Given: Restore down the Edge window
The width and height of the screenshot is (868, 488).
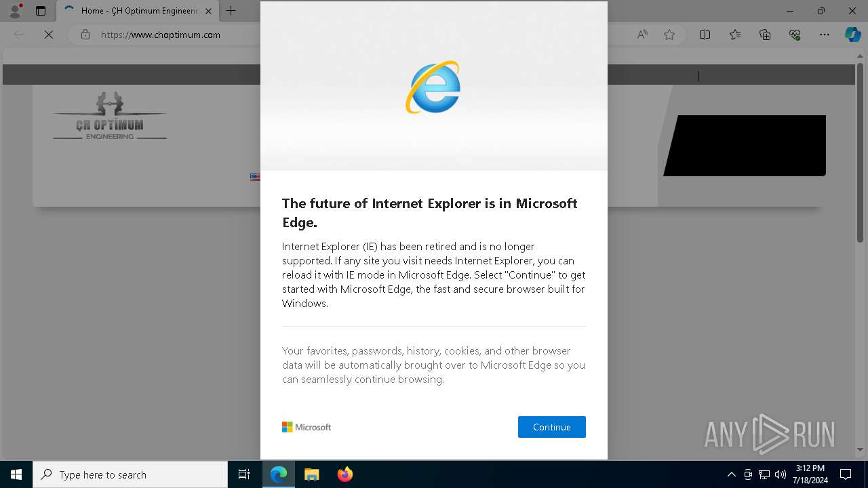Looking at the screenshot, I should coord(821,11).
